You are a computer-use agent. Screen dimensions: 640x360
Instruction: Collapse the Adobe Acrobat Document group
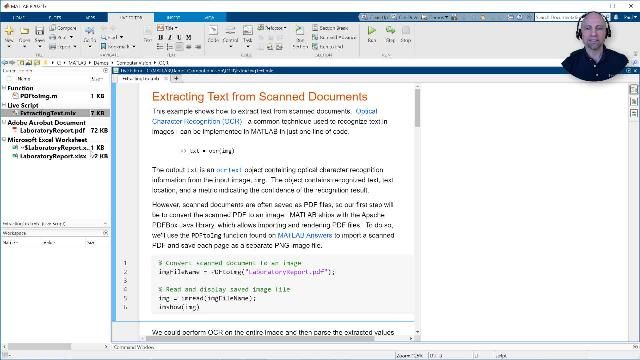click(x=4, y=122)
